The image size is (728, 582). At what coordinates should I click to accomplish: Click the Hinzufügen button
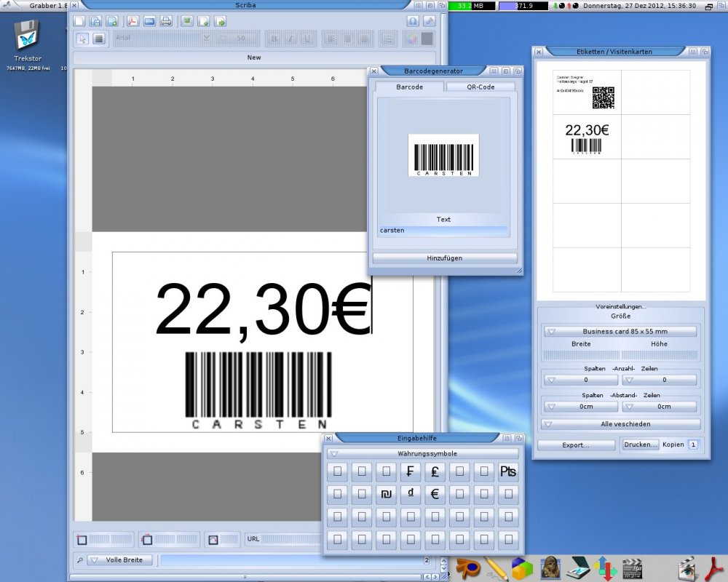[x=444, y=258]
